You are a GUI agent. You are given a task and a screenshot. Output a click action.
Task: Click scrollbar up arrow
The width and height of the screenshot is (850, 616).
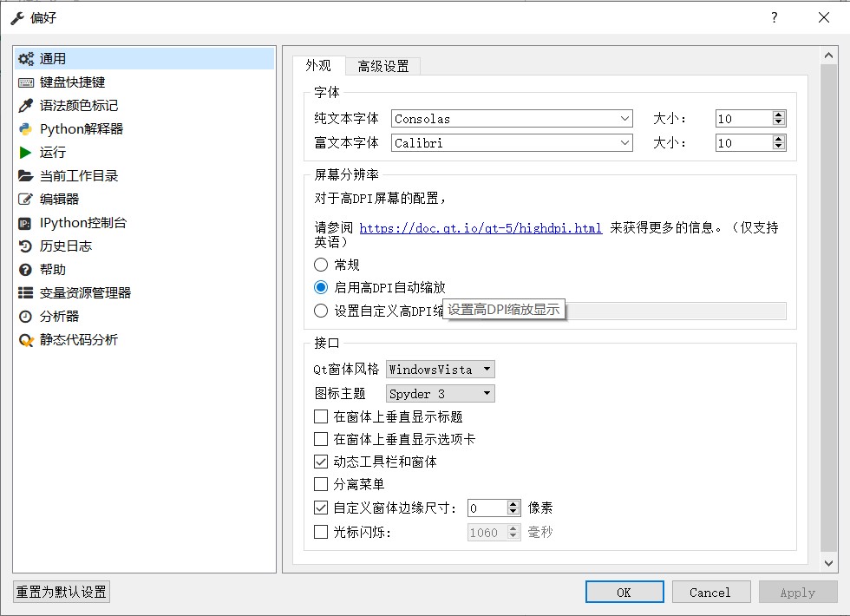tap(828, 56)
